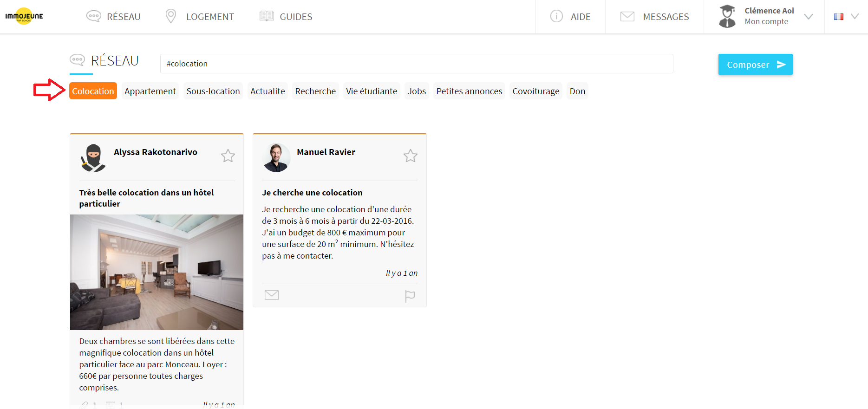868x409 pixels.
Task: Select the Jobs tag filter
Action: pyautogui.click(x=417, y=91)
